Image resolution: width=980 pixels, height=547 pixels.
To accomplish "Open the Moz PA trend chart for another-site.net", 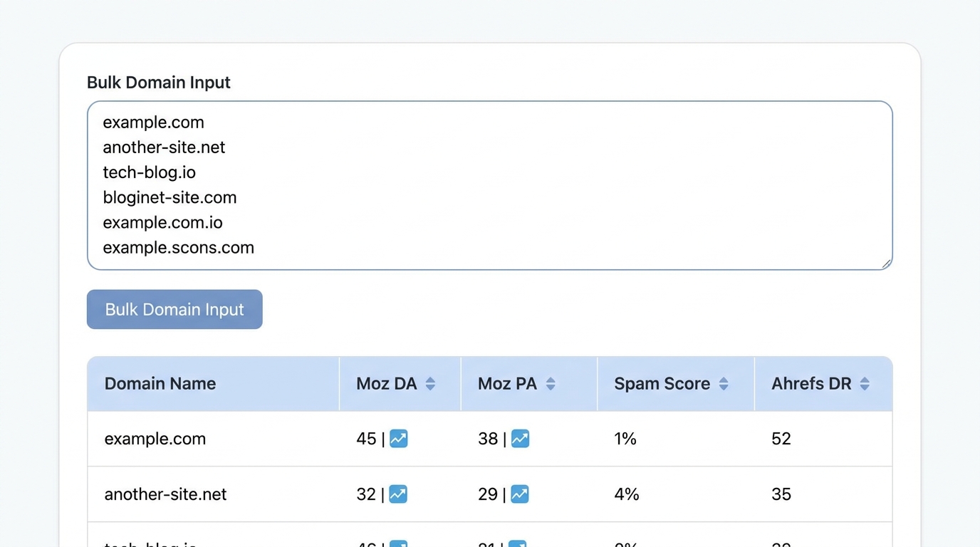I will pyautogui.click(x=520, y=494).
